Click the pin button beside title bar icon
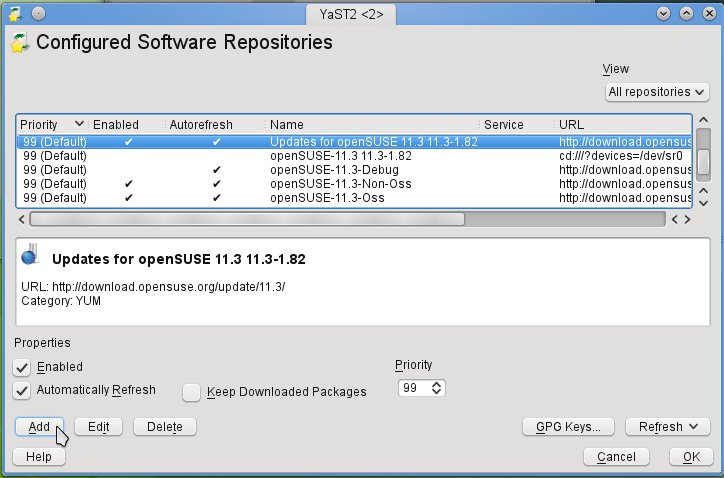 [38, 14]
